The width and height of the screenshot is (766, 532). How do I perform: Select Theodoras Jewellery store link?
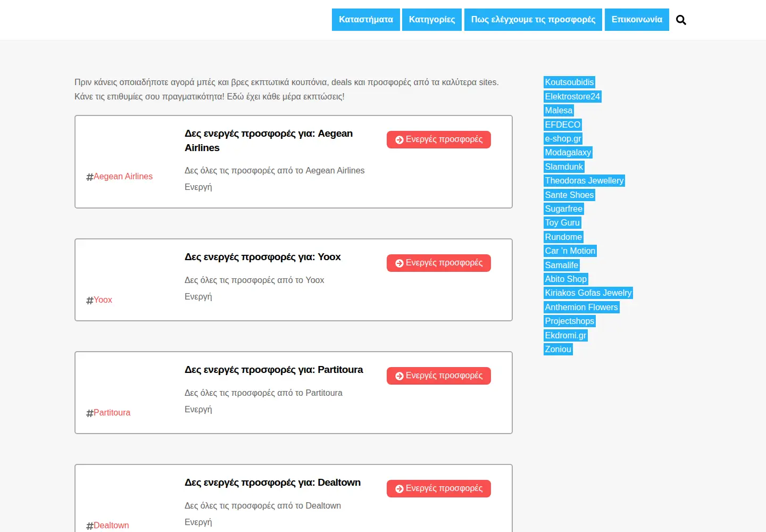click(584, 180)
